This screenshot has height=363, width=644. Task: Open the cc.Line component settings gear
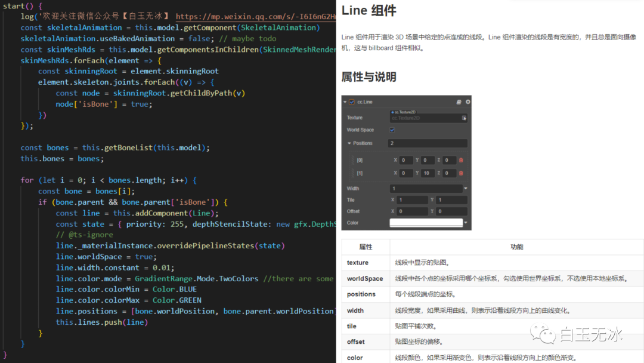tap(468, 101)
